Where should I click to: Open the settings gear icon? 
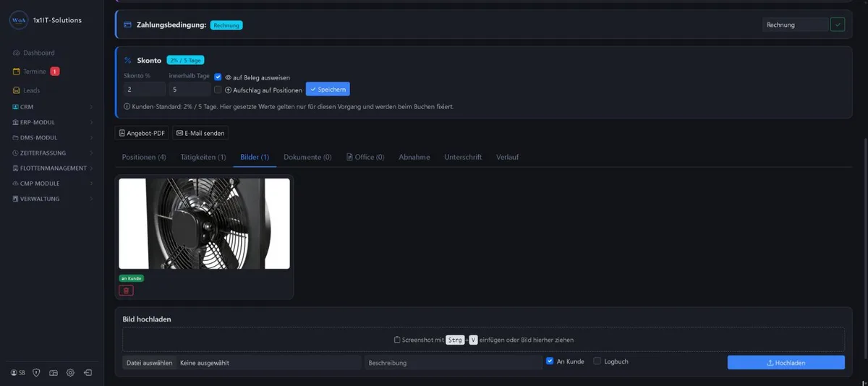pyautogui.click(x=70, y=373)
